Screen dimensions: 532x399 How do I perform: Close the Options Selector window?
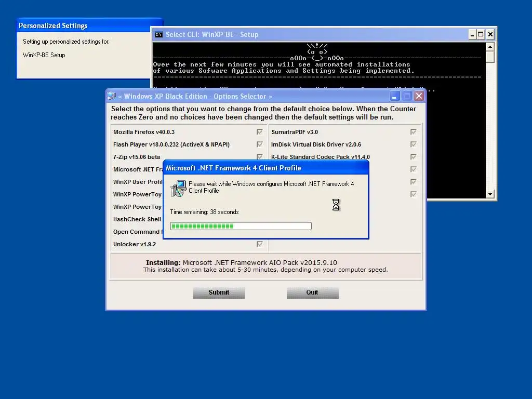click(x=419, y=96)
